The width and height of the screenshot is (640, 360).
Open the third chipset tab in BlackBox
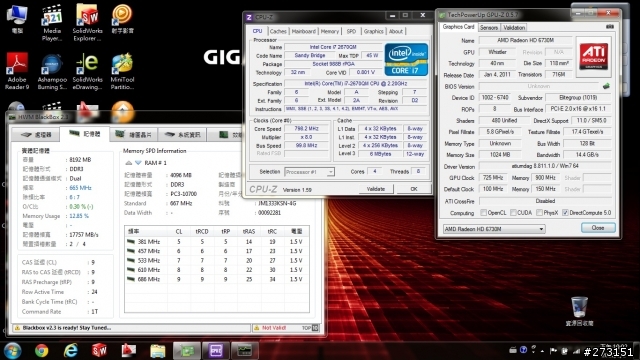(x=133, y=135)
